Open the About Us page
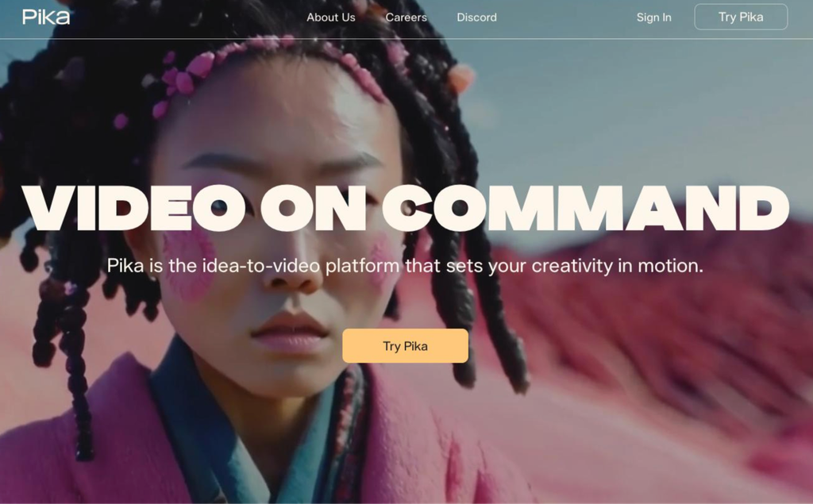This screenshot has width=813, height=504. click(331, 17)
